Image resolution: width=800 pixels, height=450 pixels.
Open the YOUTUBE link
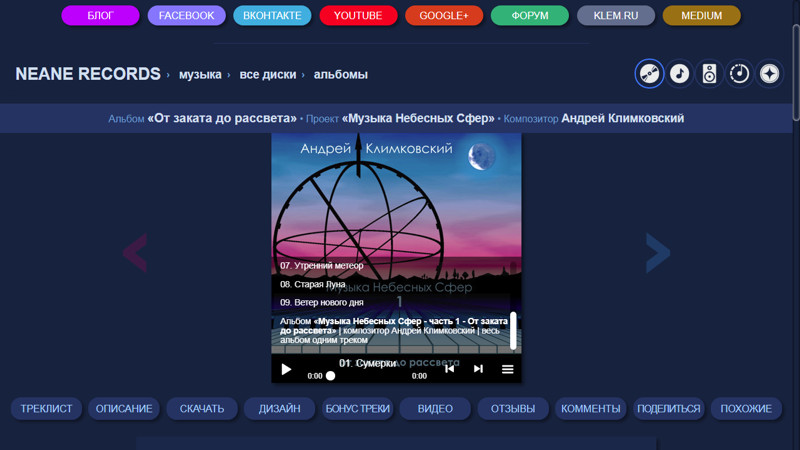click(358, 15)
